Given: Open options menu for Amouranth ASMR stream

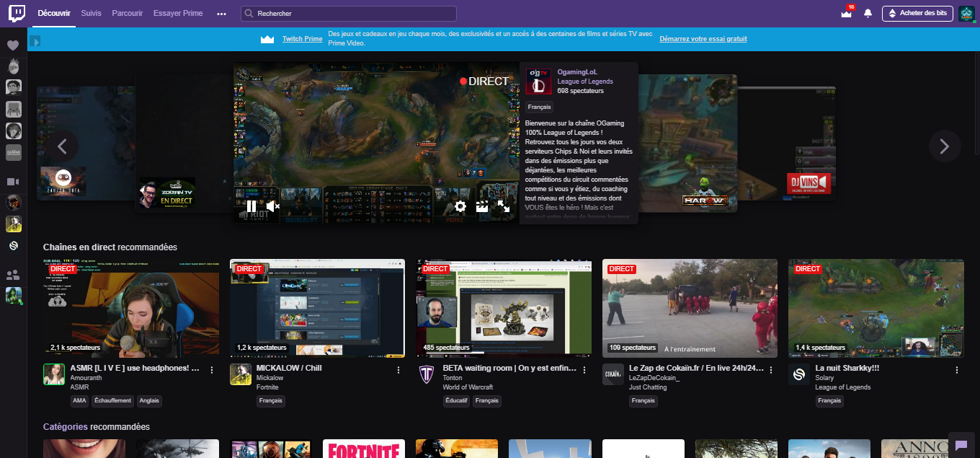Looking at the screenshot, I should (212, 370).
